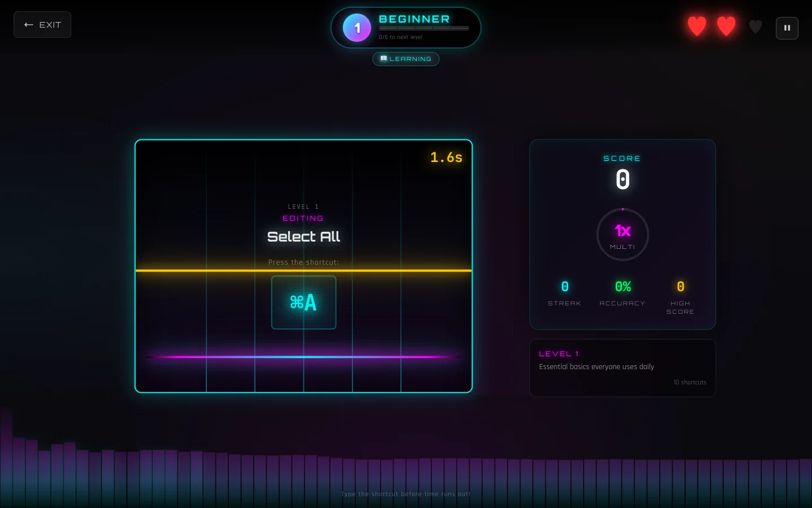Click the ⌘A shortcut key tile
The width and height of the screenshot is (812, 508).
(x=303, y=303)
